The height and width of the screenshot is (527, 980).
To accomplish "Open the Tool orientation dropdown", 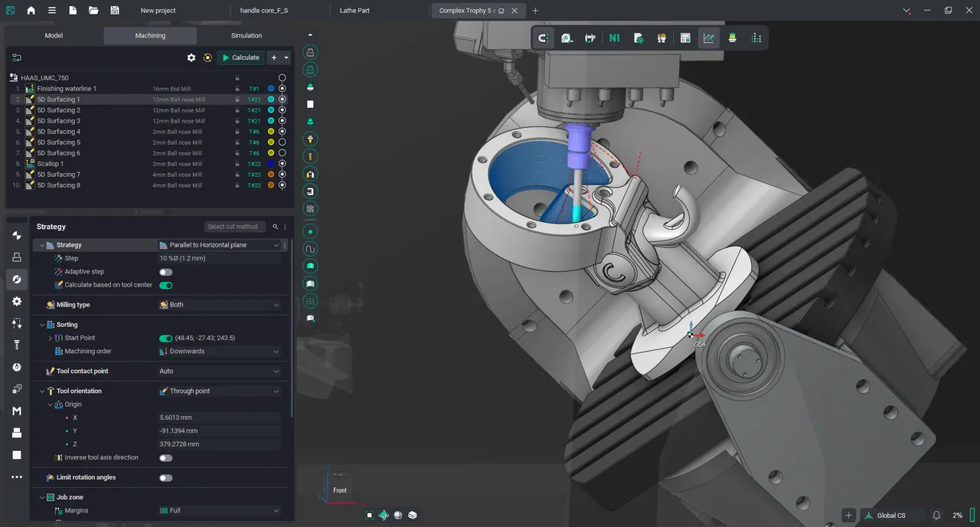I will tap(219, 391).
